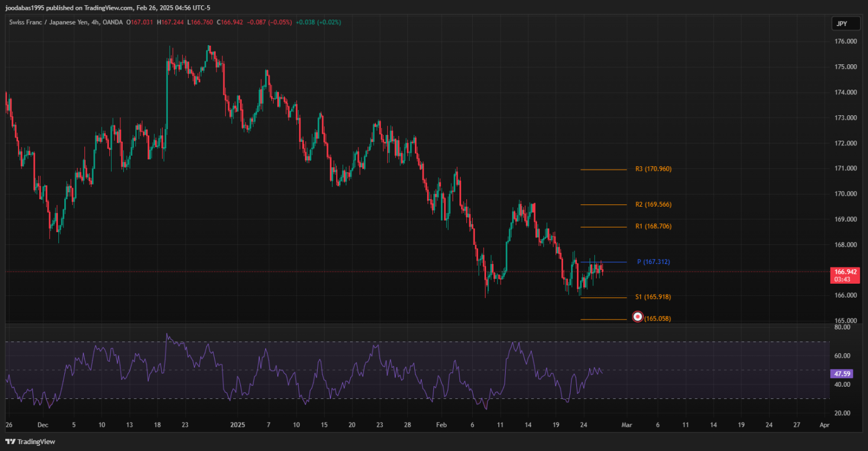
Task: Click the 2025 label on time axis
Action: point(238,425)
